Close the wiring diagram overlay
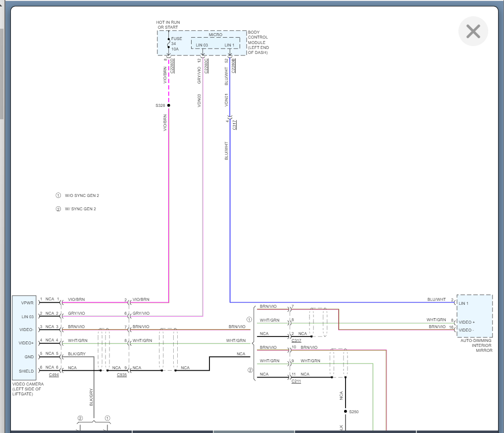The image size is (504, 433). pyautogui.click(x=473, y=31)
